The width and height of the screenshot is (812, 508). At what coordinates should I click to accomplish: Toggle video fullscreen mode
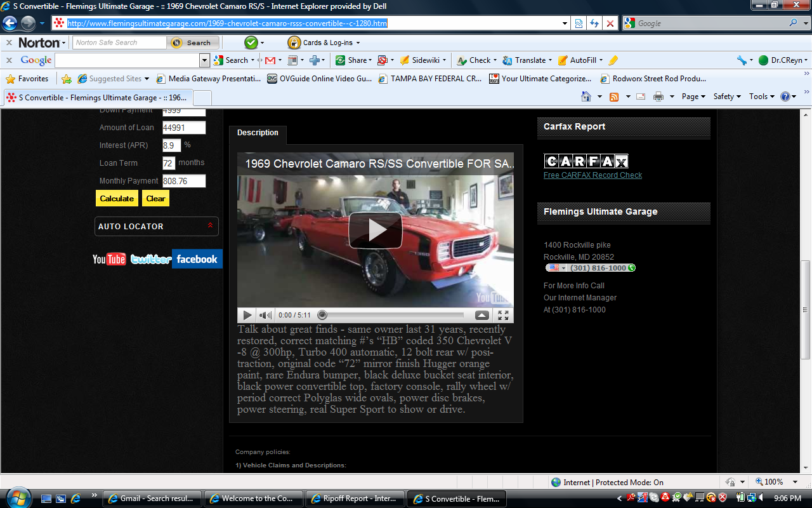(x=503, y=315)
